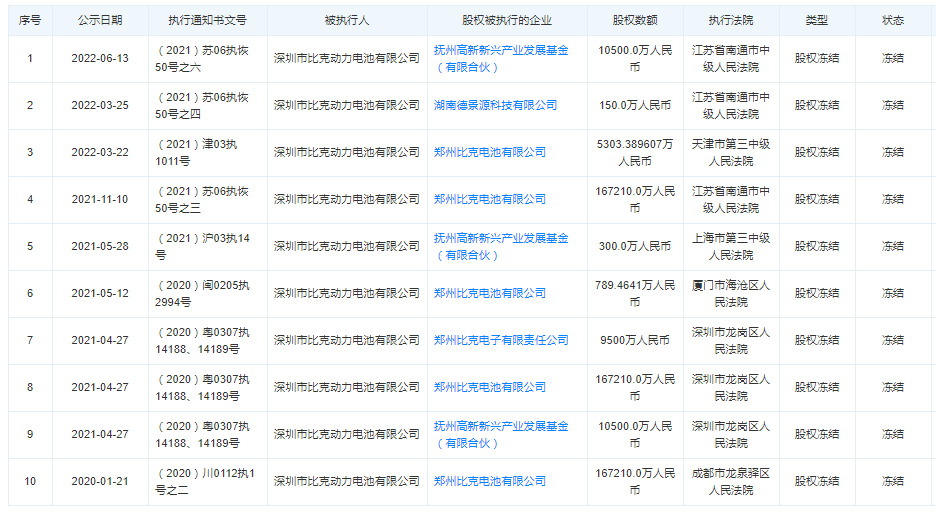The width and height of the screenshot is (936, 515).
Task: Select serial number 7 cell
Action: coord(30,340)
